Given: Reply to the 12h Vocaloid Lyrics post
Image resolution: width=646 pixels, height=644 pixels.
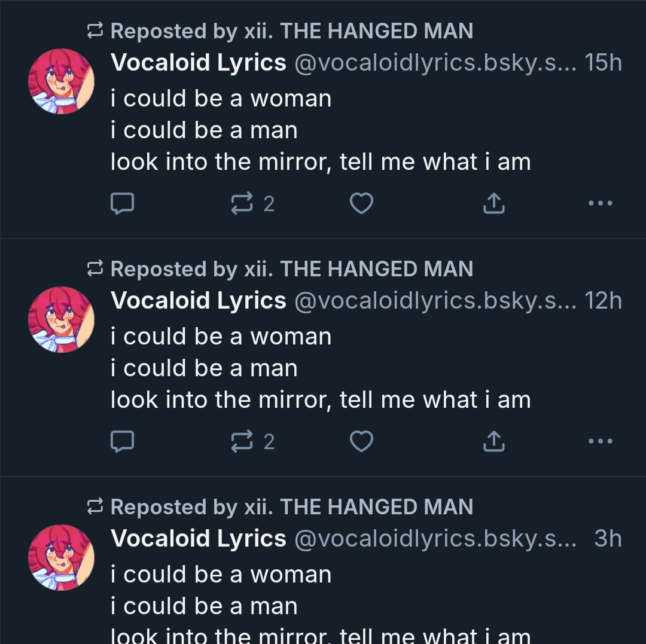Looking at the screenshot, I should point(123,442).
